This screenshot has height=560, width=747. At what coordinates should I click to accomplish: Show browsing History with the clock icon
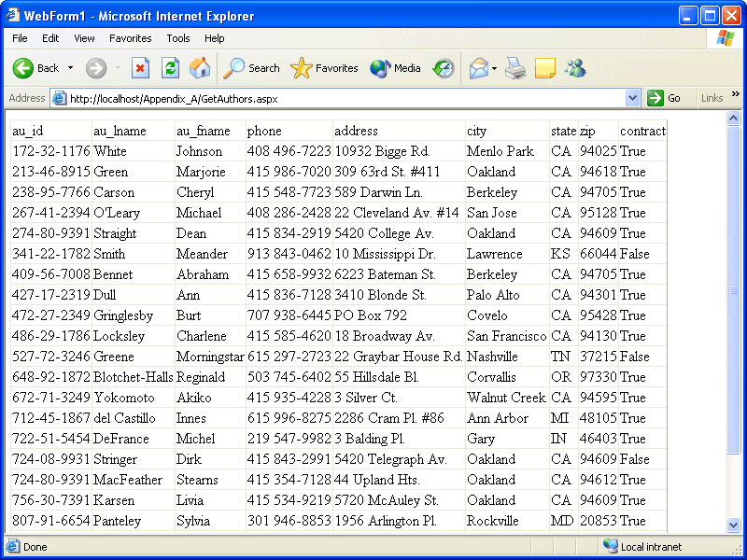coord(444,68)
